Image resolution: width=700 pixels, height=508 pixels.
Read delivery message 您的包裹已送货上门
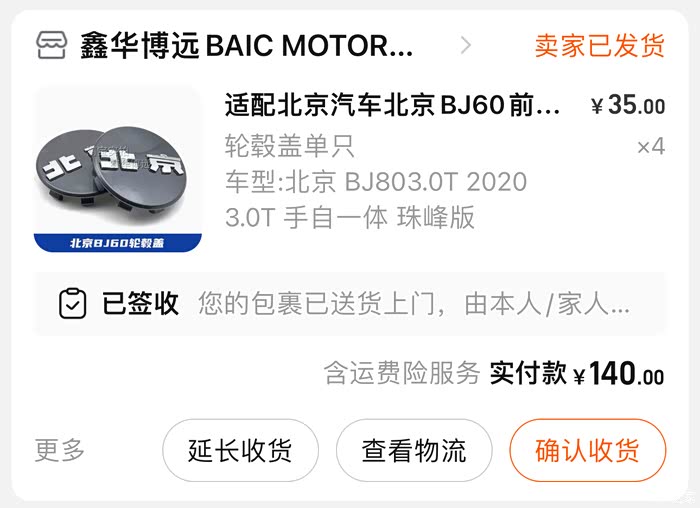(x=414, y=304)
